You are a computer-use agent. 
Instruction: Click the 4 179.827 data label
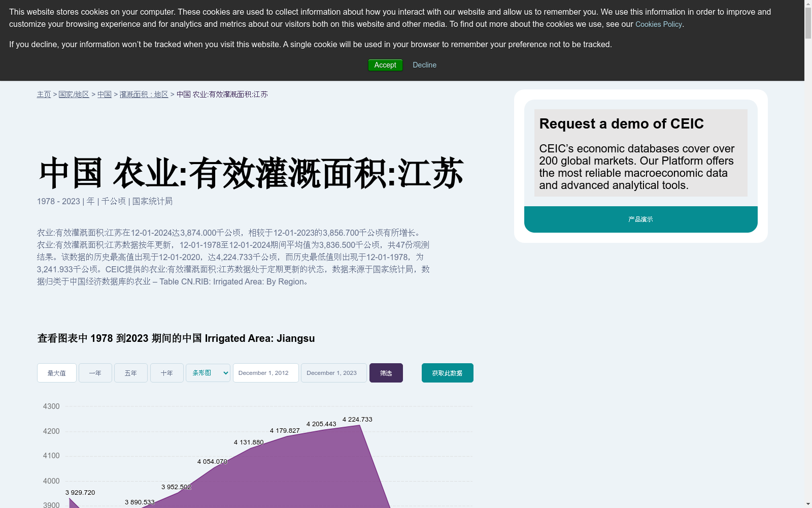click(x=285, y=431)
